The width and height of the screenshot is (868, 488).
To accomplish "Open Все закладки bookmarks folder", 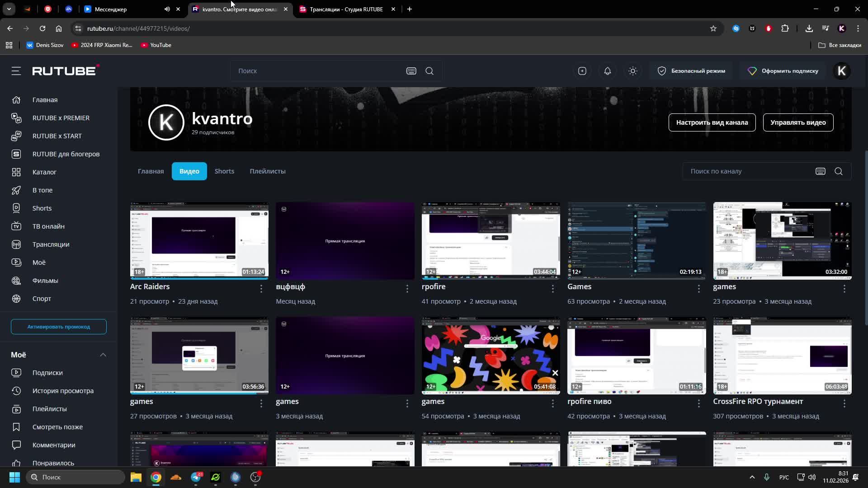I will (x=840, y=45).
